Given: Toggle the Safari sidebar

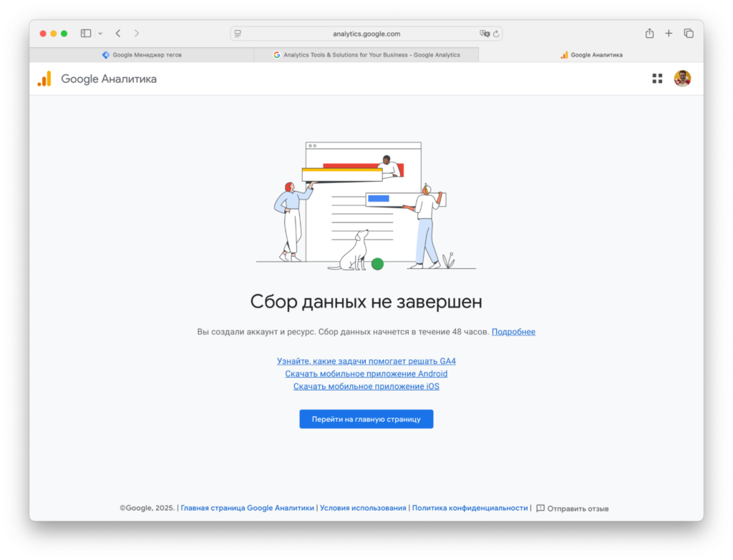Looking at the screenshot, I should [x=86, y=33].
